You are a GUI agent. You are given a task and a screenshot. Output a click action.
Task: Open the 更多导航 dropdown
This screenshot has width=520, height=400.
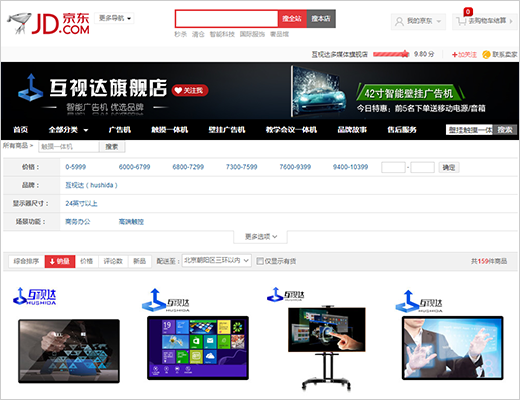point(114,18)
